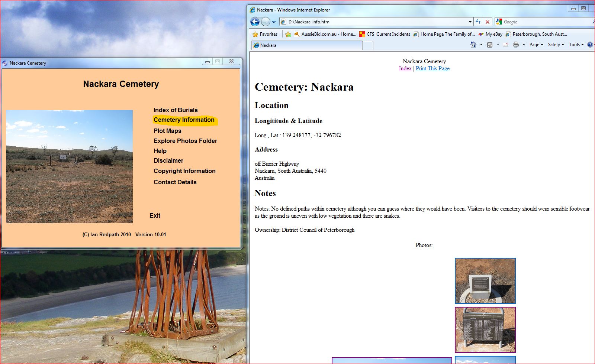
Task: Click the RSS feeds icon
Action: 490,45
